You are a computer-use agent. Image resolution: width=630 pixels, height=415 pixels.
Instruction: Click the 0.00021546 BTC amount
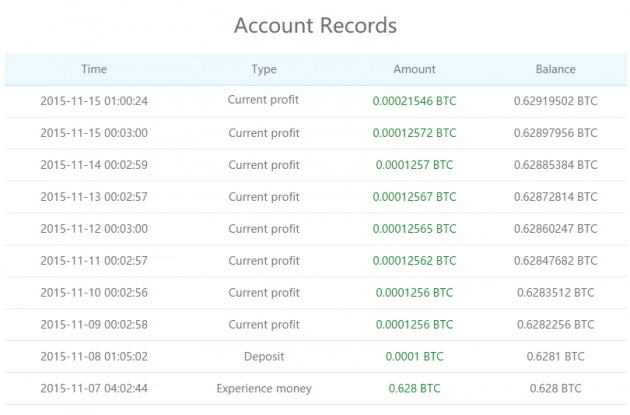(x=414, y=101)
